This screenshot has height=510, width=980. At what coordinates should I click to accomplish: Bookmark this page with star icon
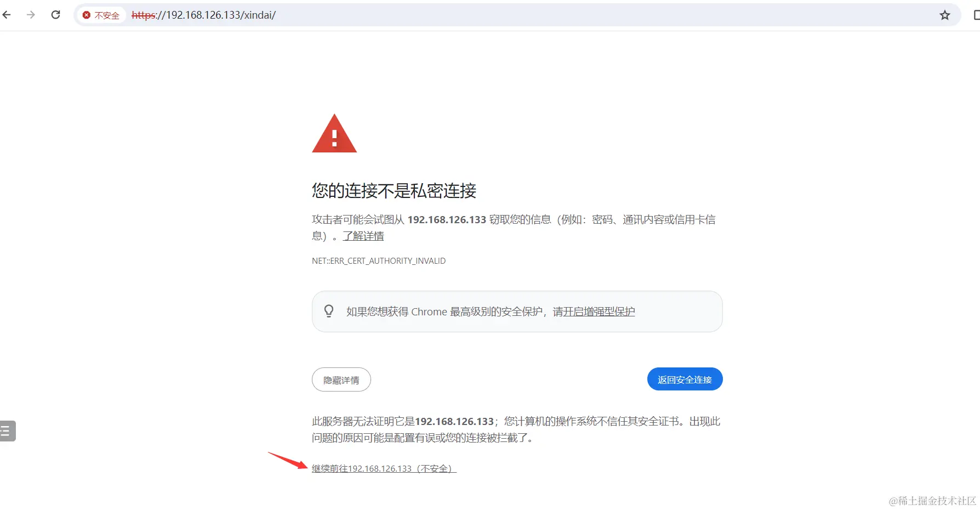click(944, 15)
